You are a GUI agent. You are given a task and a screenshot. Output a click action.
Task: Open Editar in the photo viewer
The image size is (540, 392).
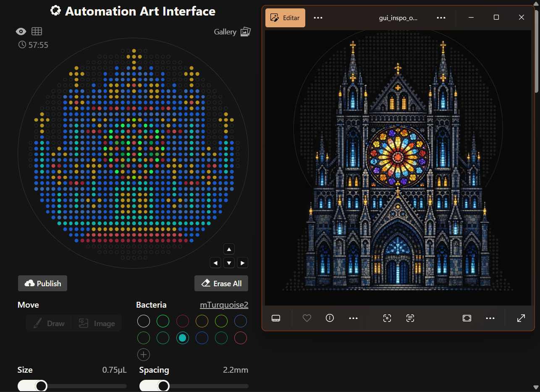point(285,18)
